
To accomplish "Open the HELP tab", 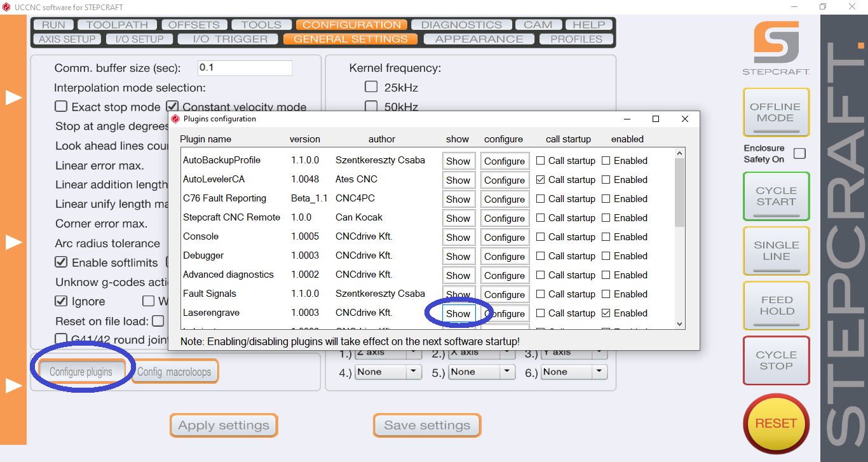I will [589, 25].
